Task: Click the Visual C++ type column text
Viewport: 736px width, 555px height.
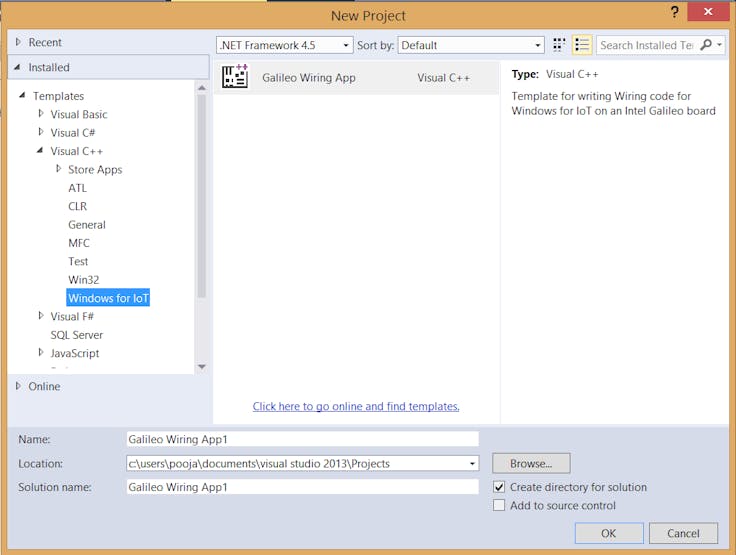Action: tap(443, 77)
